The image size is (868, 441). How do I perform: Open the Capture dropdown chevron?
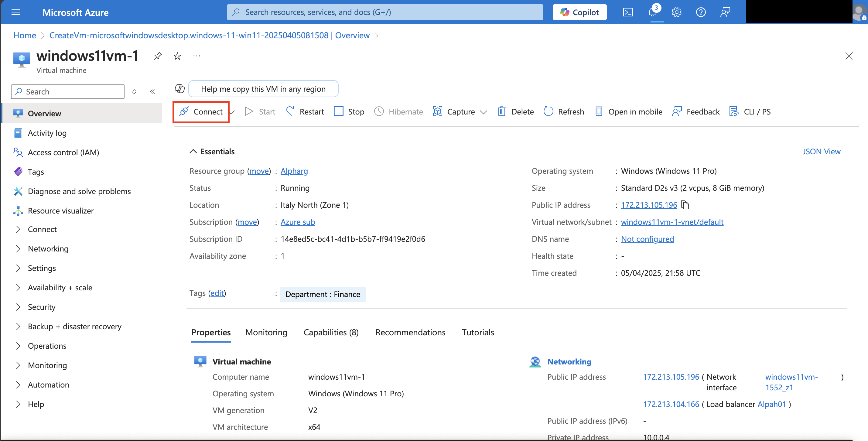(x=484, y=112)
